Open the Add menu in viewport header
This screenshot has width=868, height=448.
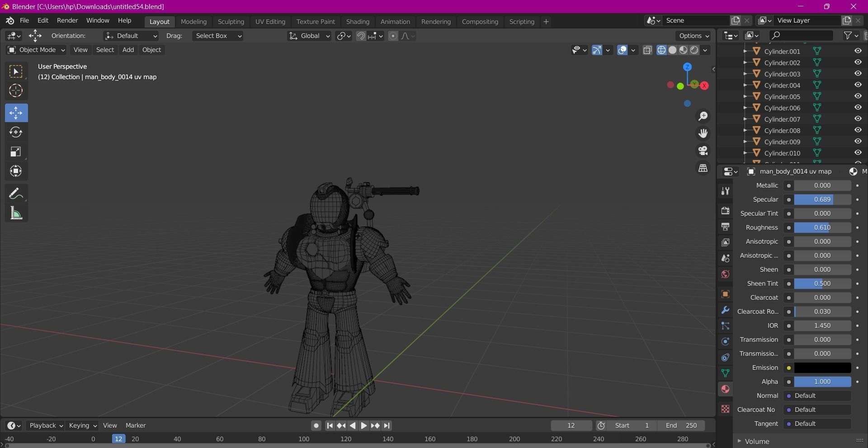tap(128, 50)
